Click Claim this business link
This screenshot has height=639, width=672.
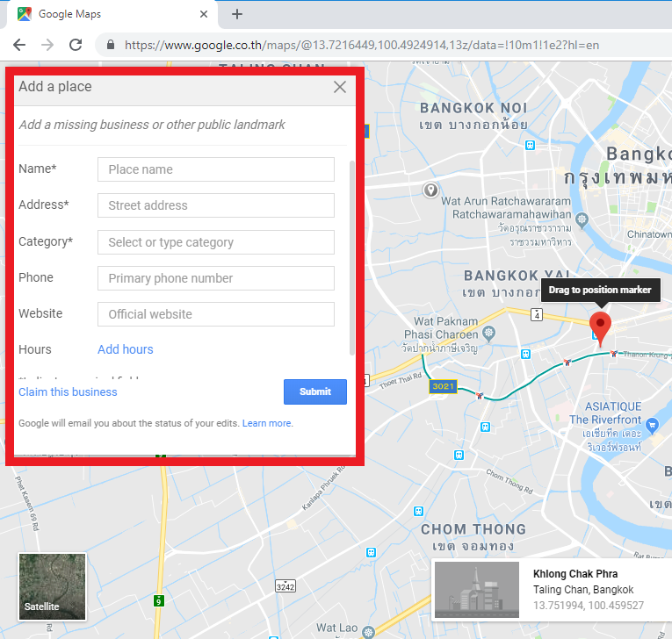[x=68, y=391]
